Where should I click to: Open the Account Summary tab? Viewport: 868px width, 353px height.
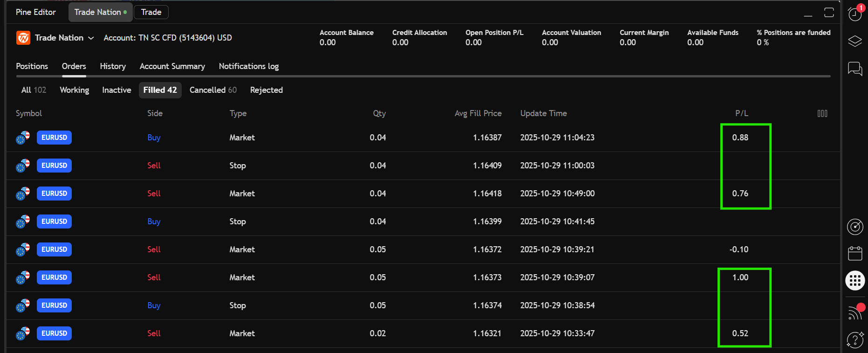pyautogui.click(x=172, y=66)
